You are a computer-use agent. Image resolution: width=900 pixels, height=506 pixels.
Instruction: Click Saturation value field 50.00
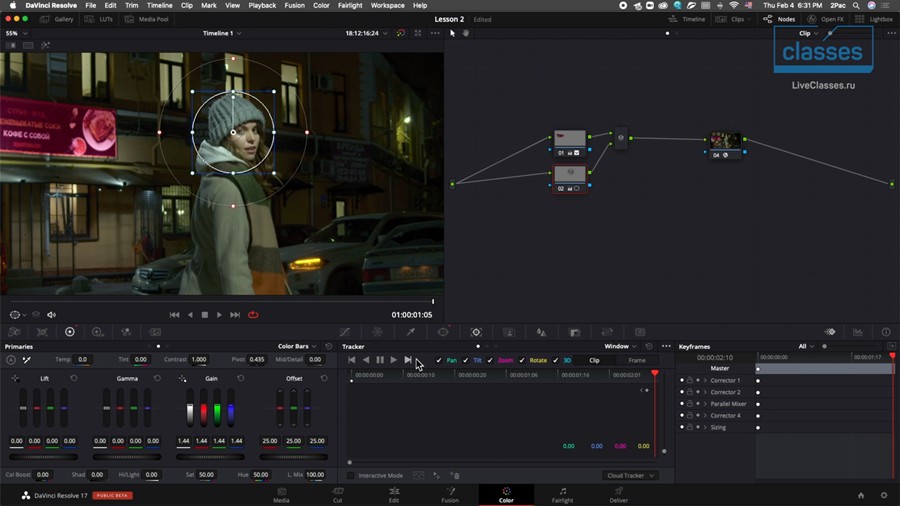point(206,475)
